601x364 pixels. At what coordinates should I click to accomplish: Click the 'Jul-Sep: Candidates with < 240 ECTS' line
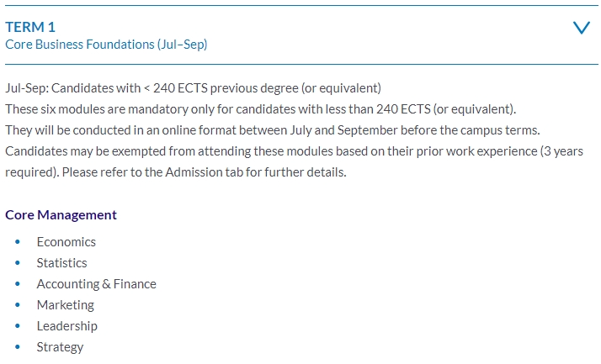point(194,88)
